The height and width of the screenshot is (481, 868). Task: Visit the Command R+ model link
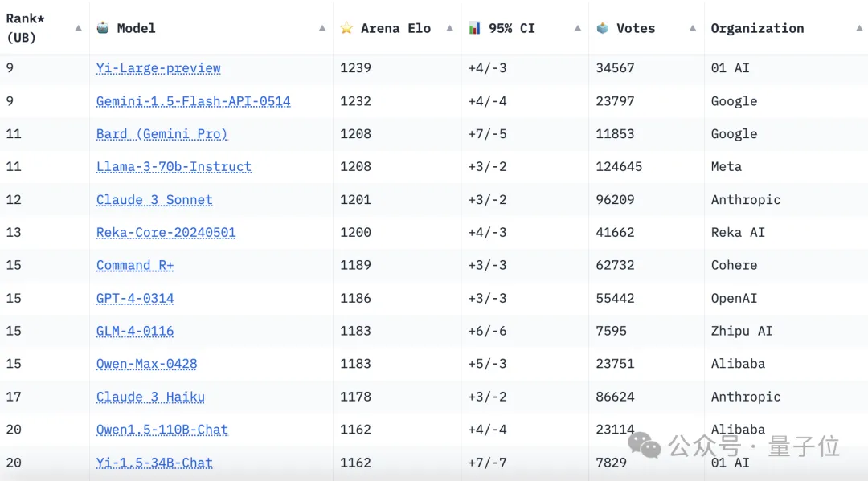135,266
